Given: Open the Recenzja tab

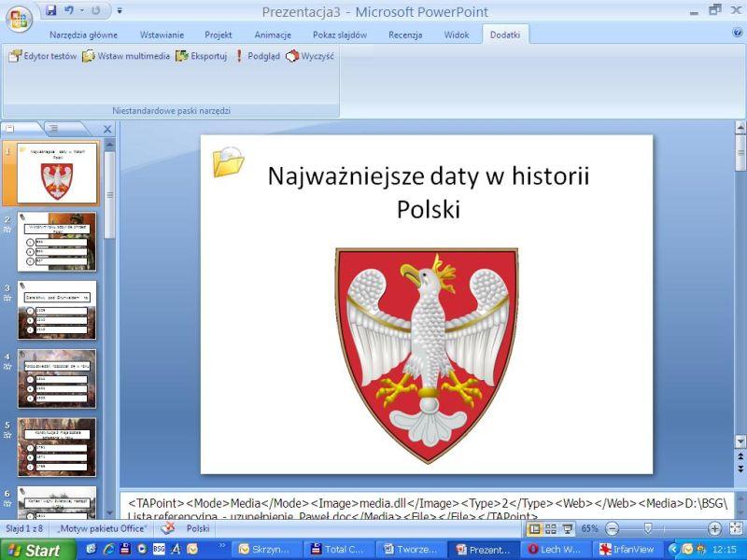Looking at the screenshot, I should click(x=405, y=35).
